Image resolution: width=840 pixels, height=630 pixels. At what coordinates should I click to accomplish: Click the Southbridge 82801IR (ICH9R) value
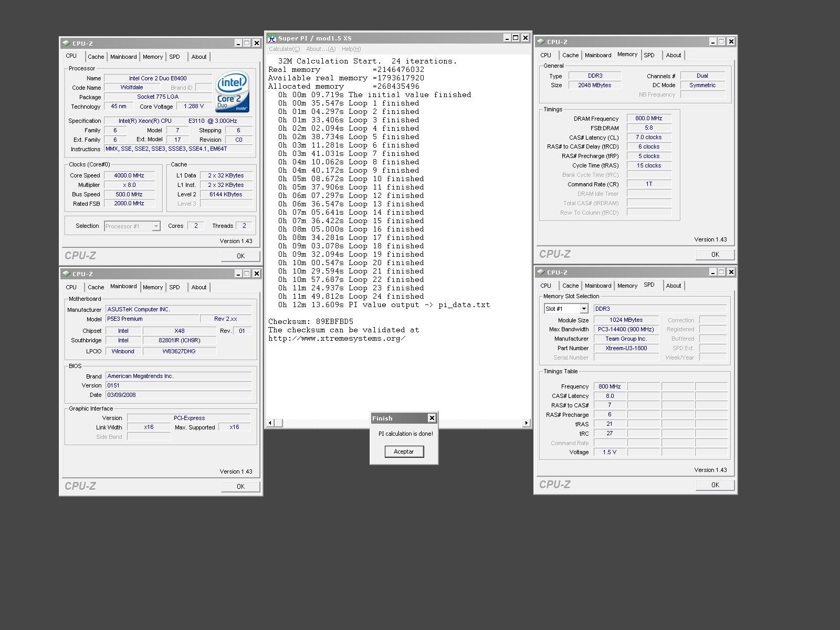click(180, 340)
